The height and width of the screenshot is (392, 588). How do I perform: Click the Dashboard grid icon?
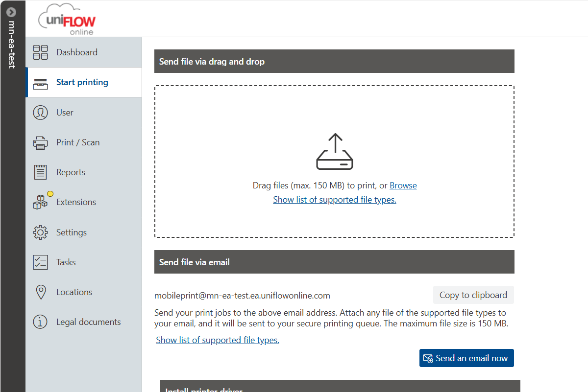40,52
